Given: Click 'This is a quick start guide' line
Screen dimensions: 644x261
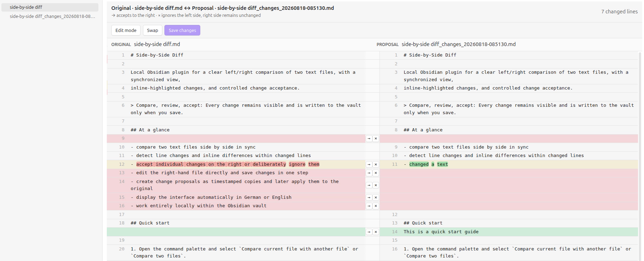Looking at the screenshot, I should pyautogui.click(x=441, y=232).
